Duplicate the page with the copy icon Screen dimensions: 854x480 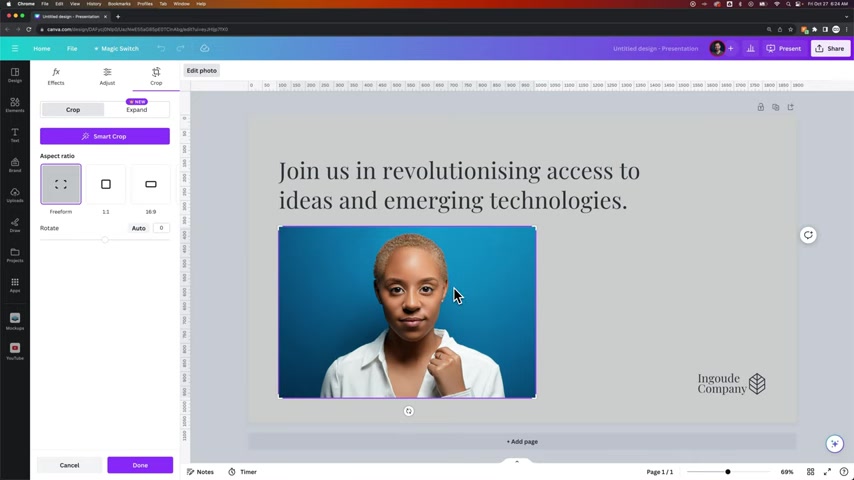775,107
